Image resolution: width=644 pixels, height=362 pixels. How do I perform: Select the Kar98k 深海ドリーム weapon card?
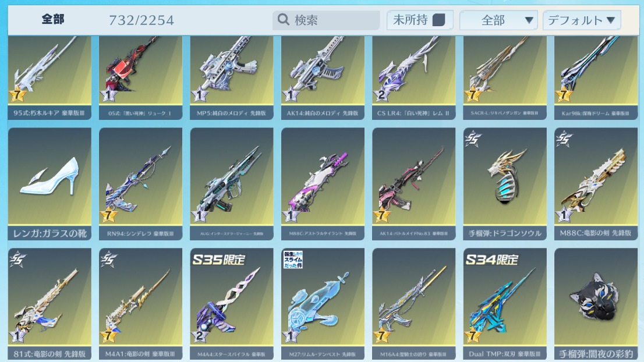[596, 78]
